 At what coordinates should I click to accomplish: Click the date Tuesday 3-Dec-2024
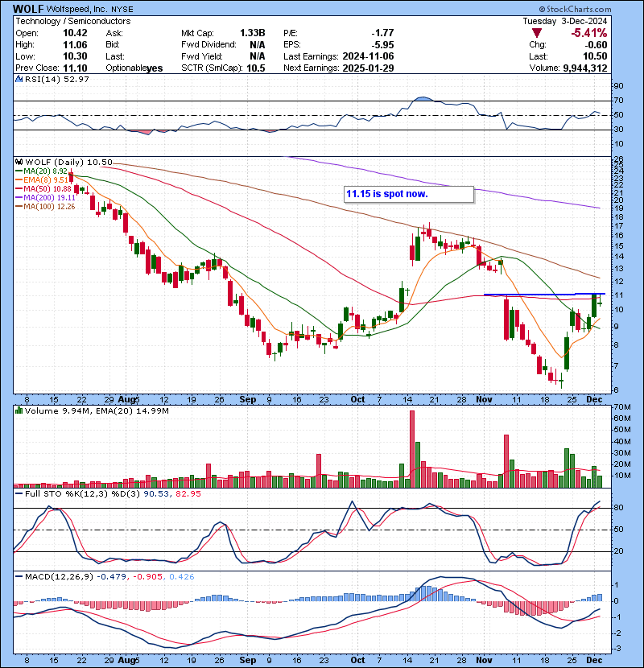point(565,21)
